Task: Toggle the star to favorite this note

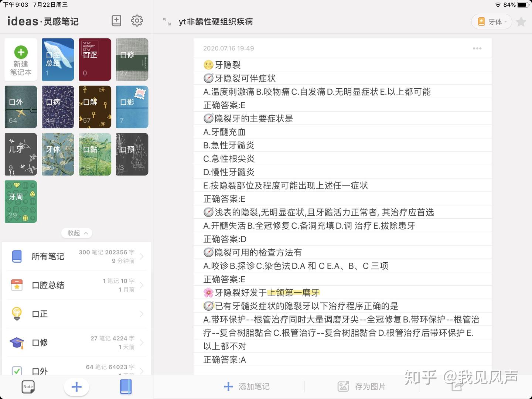Action: (521, 21)
